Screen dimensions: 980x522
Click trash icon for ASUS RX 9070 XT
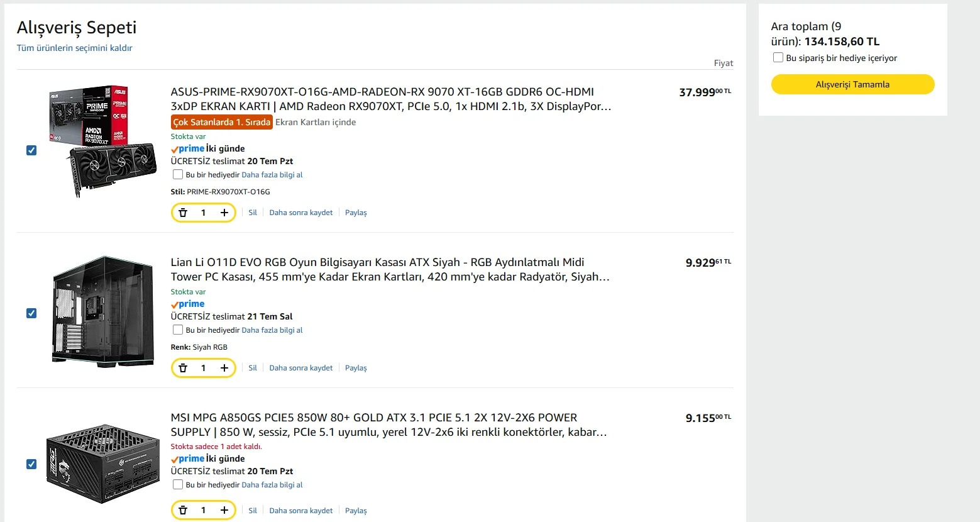pos(183,213)
